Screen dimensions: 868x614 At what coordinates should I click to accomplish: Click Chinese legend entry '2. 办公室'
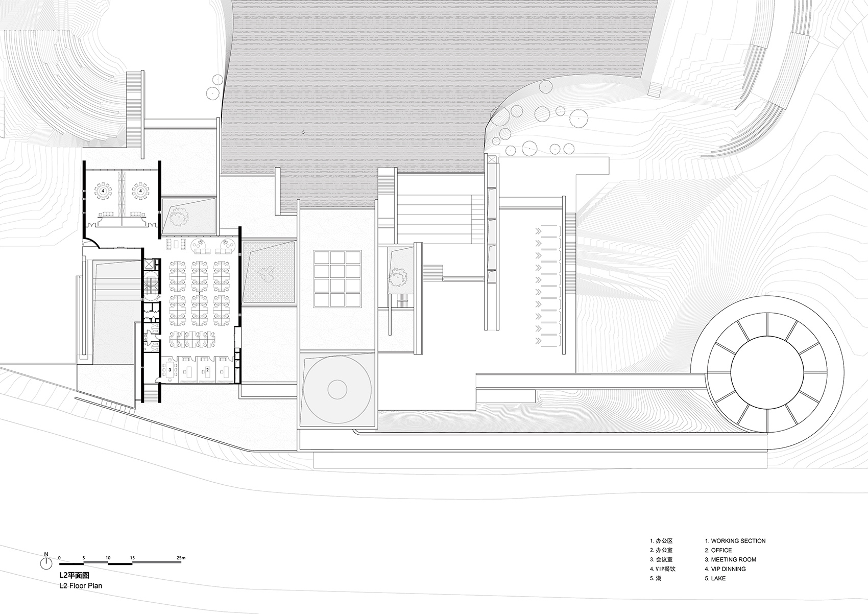pyautogui.click(x=661, y=550)
